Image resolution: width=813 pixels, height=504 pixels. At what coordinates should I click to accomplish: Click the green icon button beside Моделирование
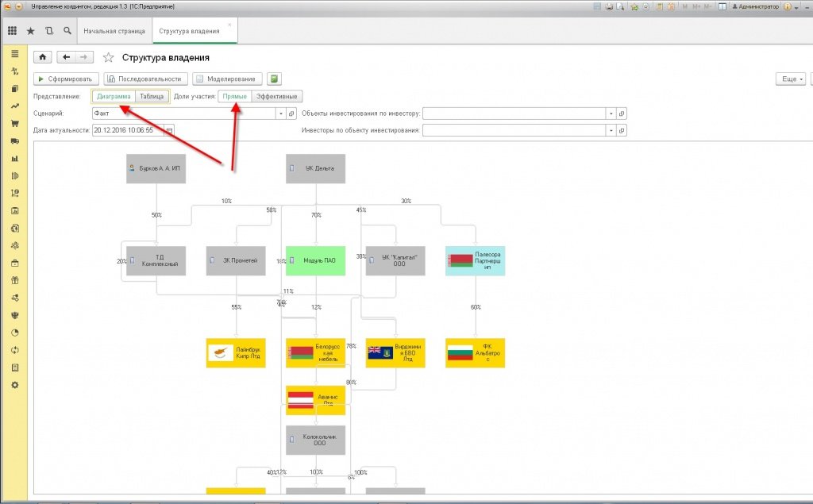[274, 79]
